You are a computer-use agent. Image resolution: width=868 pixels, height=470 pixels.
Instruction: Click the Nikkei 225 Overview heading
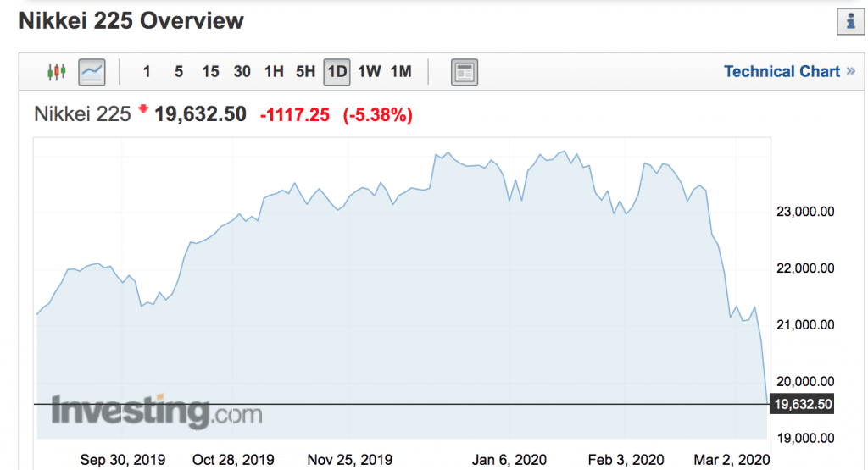131,21
